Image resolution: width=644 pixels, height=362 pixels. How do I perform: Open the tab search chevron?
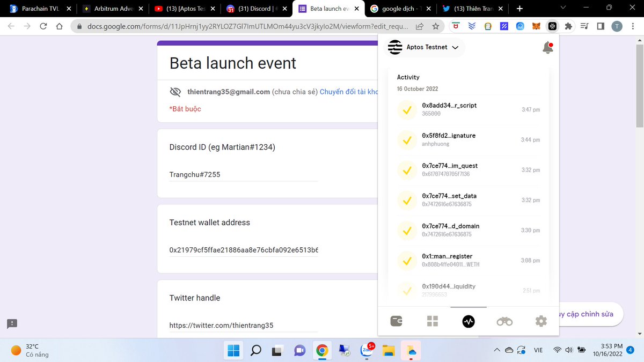562,9
